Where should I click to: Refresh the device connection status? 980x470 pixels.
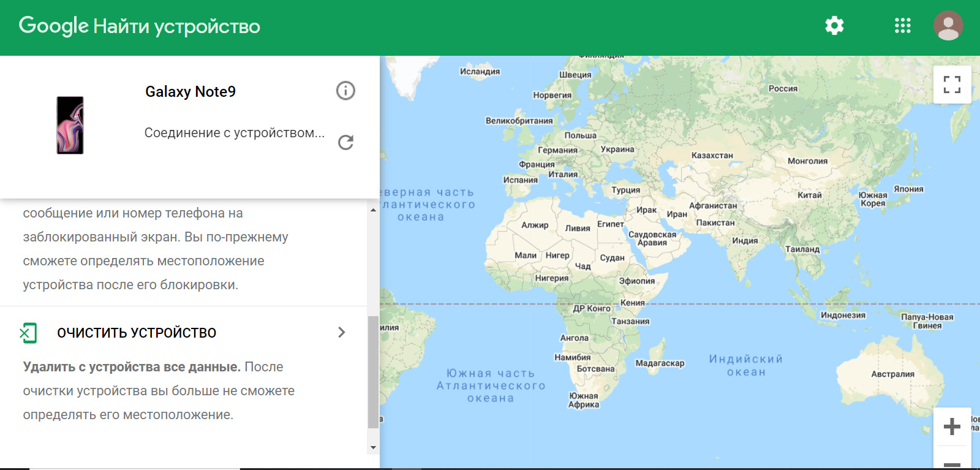pos(345,142)
